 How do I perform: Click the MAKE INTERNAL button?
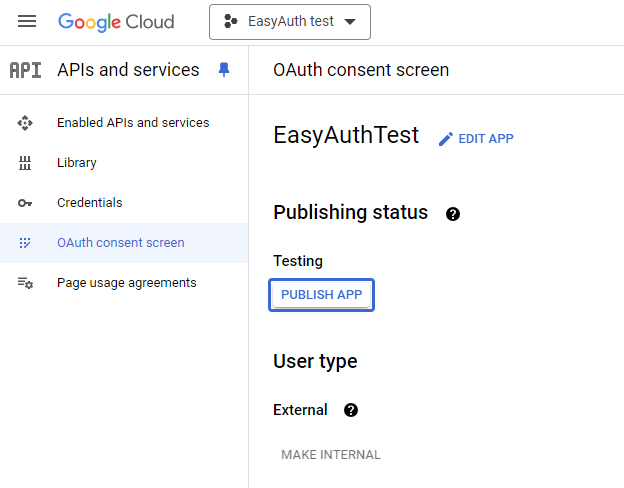point(331,455)
